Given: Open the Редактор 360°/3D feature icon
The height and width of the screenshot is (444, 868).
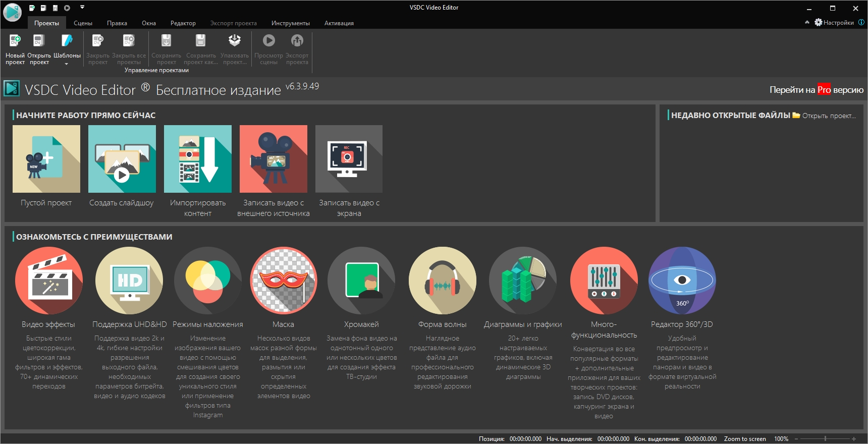Looking at the screenshot, I should [x=682, y=281].
